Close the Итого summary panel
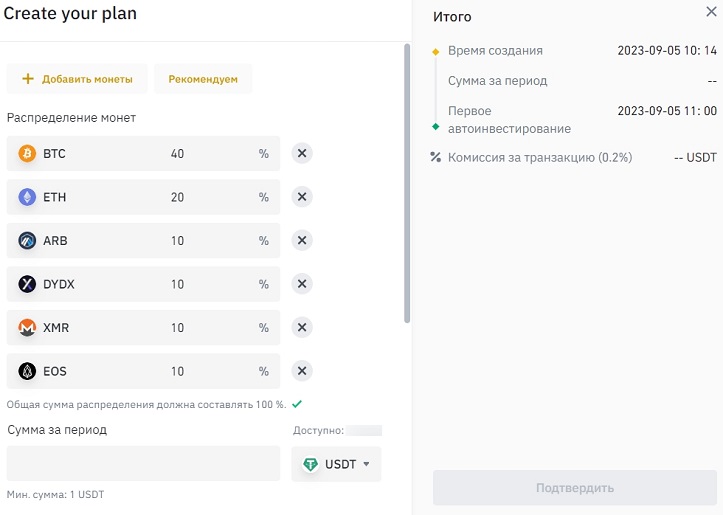This screenshot has width=723, height=515. (711, 12)
